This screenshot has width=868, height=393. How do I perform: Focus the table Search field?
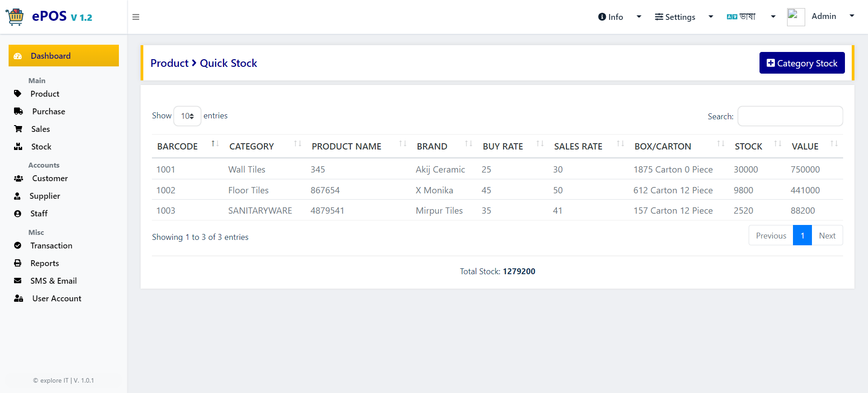pyautogui.click(x=790, y=116)
